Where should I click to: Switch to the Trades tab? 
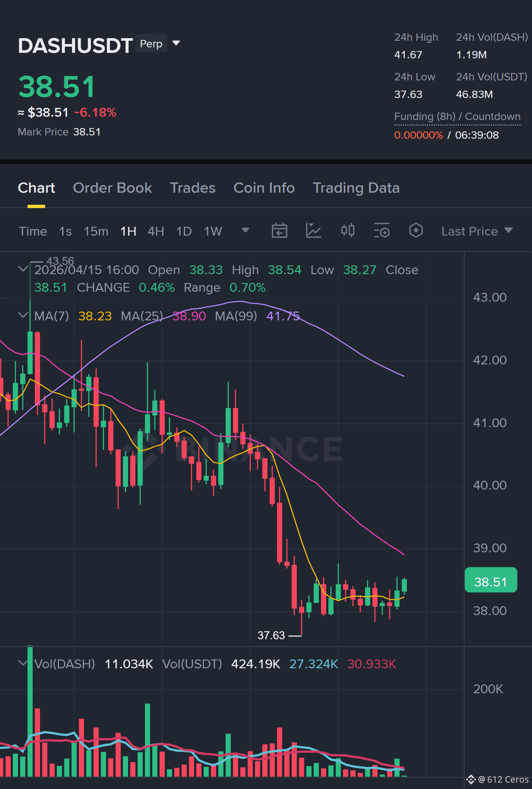point(193,188)
